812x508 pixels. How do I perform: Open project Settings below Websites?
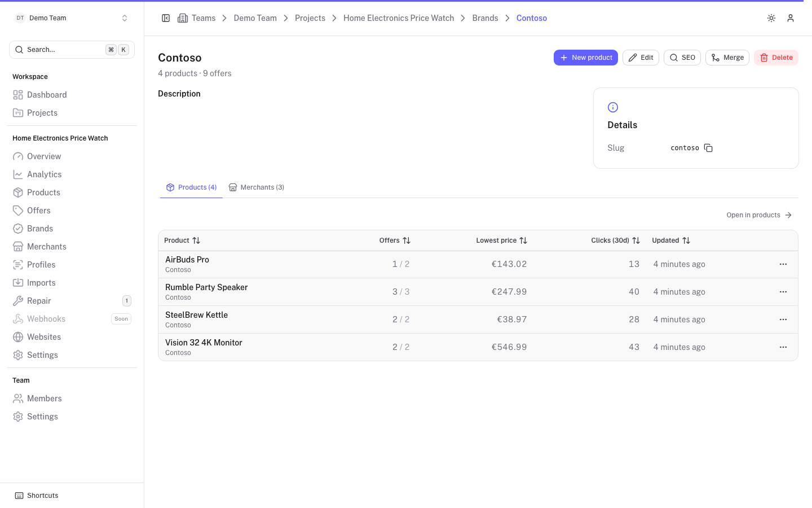click(x=72, y=355)
